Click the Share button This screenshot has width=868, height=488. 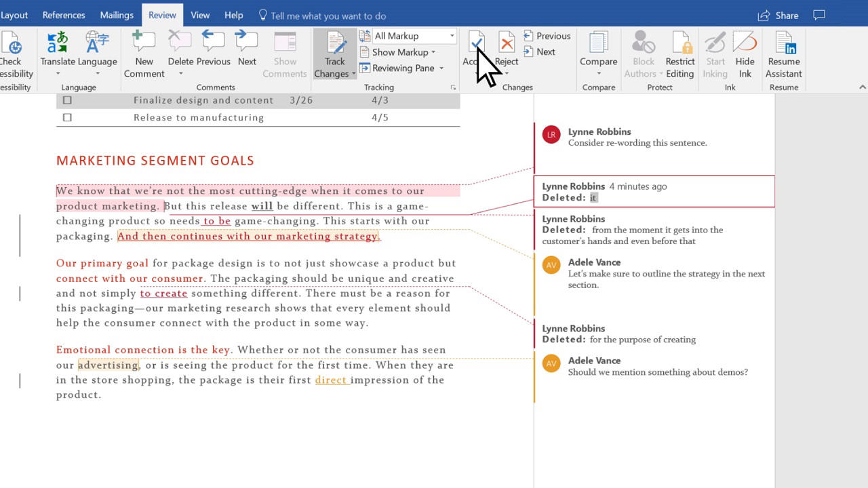[x=777, y=15]
